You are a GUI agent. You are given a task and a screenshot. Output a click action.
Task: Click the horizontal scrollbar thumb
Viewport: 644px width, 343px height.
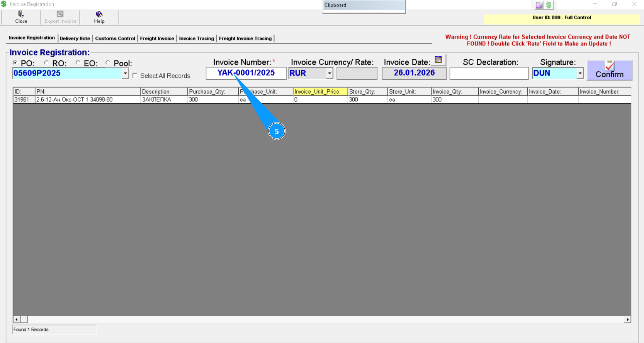[24, 319]
